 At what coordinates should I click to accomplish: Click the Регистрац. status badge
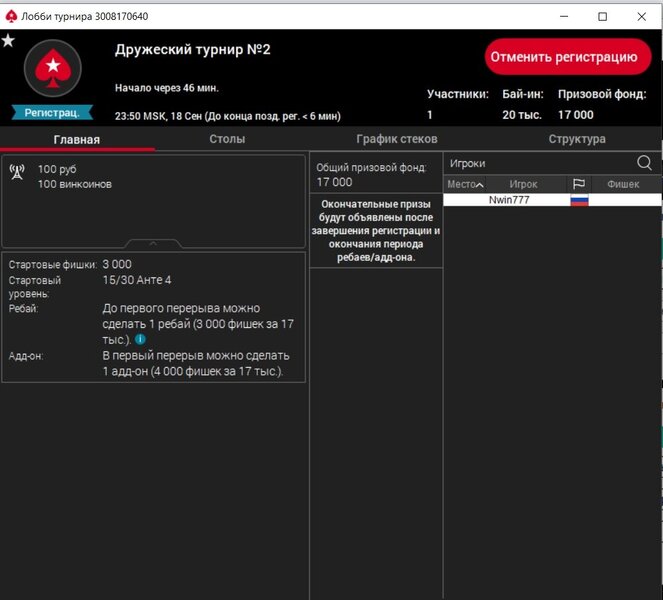[x=52, y=112]
